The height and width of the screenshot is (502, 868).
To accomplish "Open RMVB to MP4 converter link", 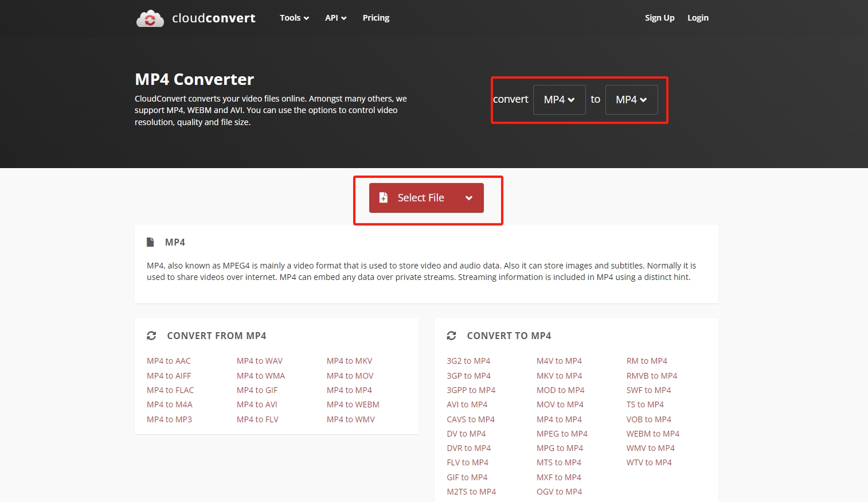I will pyautogui.click(x=652, y=376).
